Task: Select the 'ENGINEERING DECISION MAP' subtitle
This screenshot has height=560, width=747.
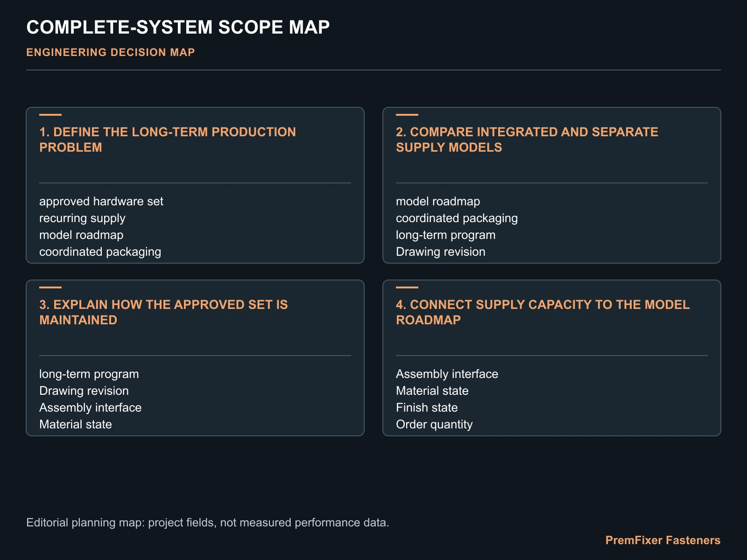Action: 111,52
